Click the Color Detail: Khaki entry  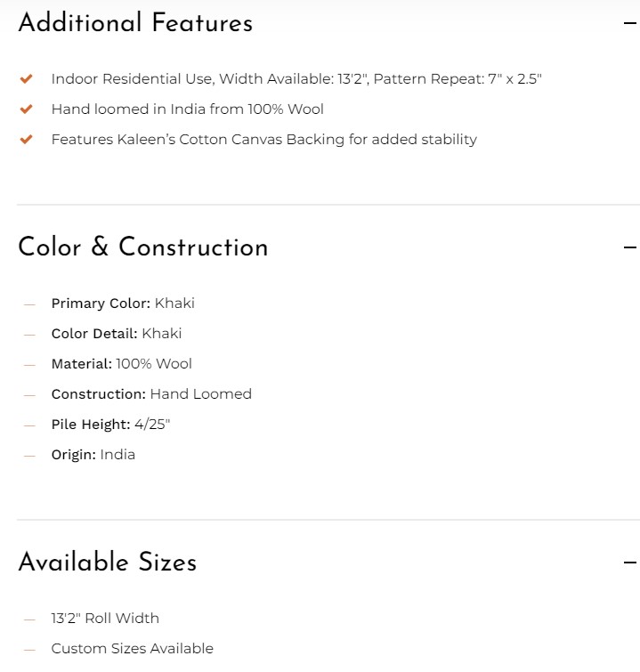click(x=116, y=334)
